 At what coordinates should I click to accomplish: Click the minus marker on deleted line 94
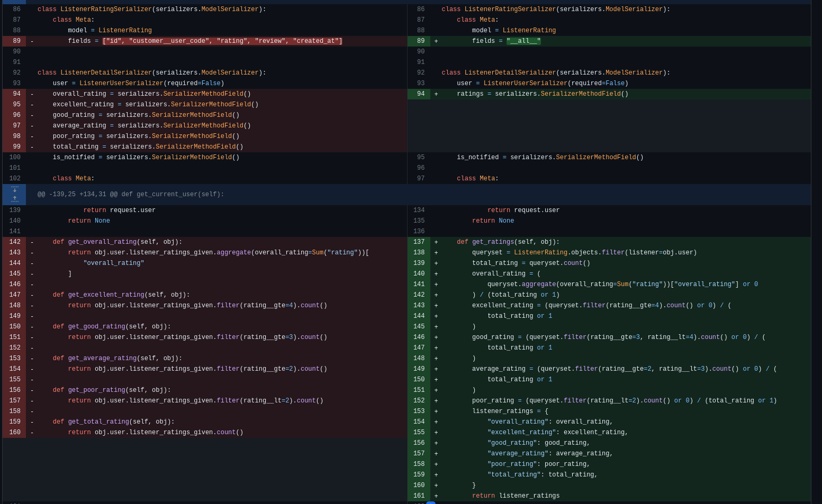[32, 94]
